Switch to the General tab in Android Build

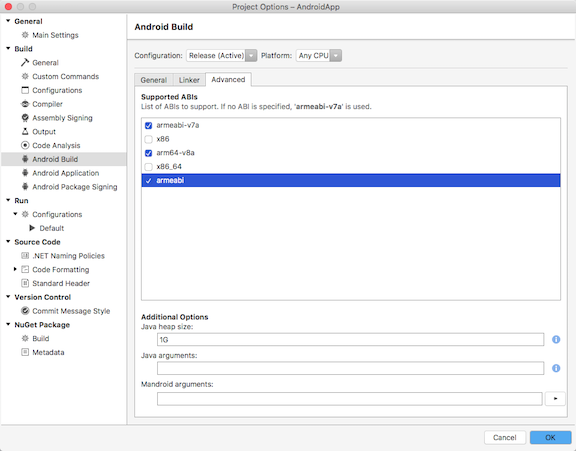(154, 80)
